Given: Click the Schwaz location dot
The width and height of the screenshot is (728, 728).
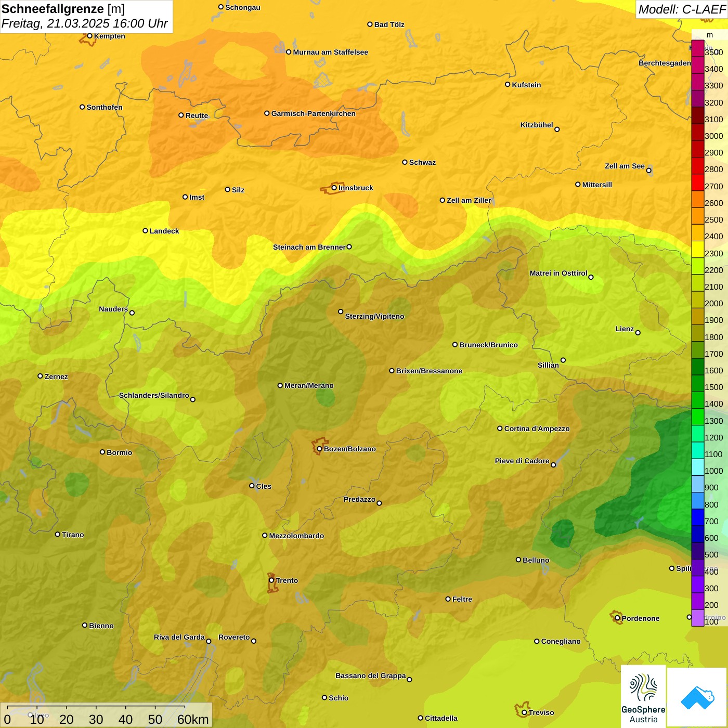Looking at the screenshot, I should tap(405, 162).
